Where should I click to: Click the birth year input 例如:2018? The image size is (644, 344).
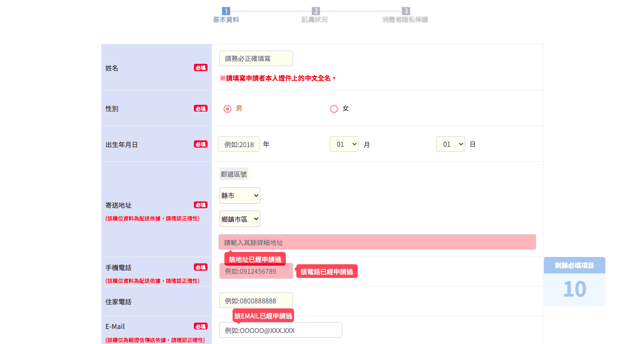[239, 144]
